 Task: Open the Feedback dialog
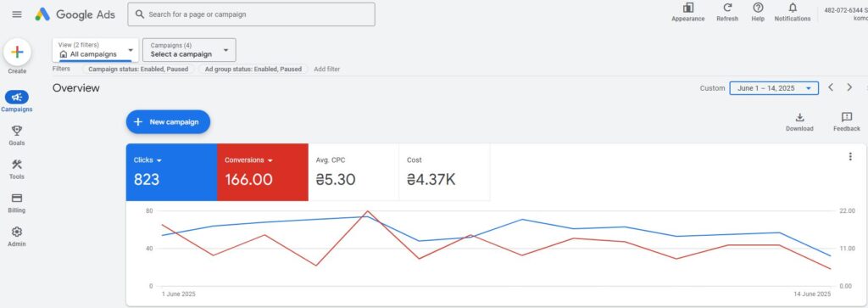847,122
